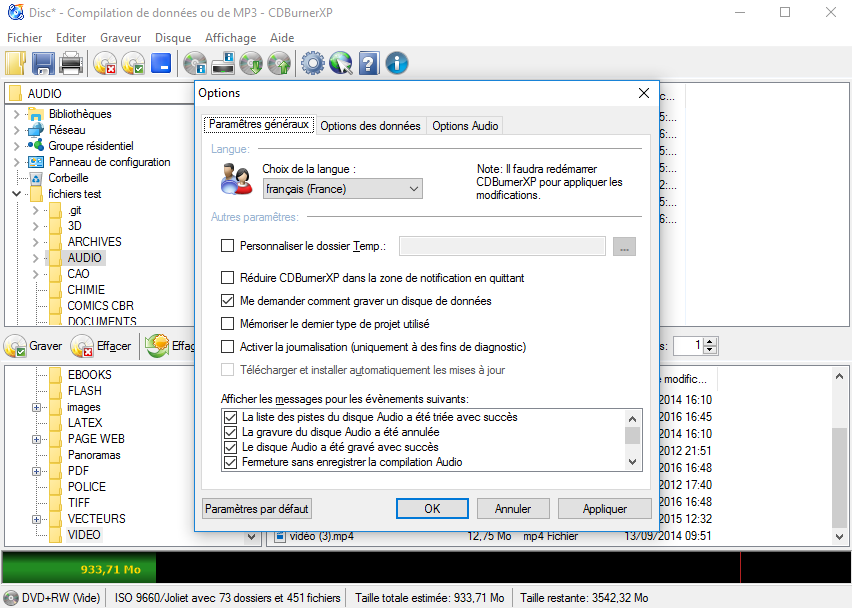
Task: Switch to Options Audio tab
Action: (465, 126)
